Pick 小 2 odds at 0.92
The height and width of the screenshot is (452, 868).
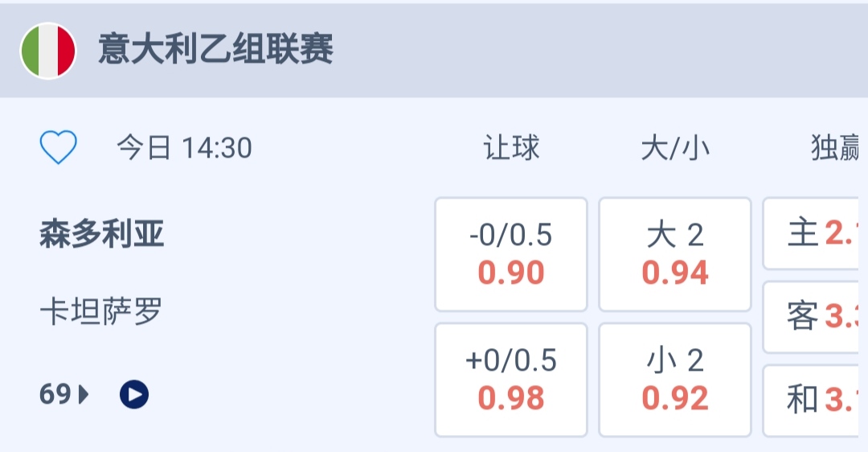click(x=675, y=380)
